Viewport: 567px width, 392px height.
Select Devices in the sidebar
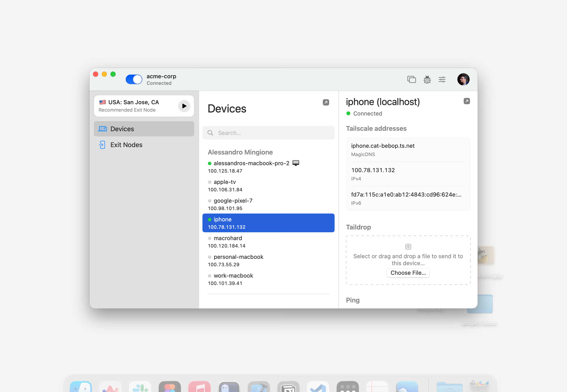(144, 129)
